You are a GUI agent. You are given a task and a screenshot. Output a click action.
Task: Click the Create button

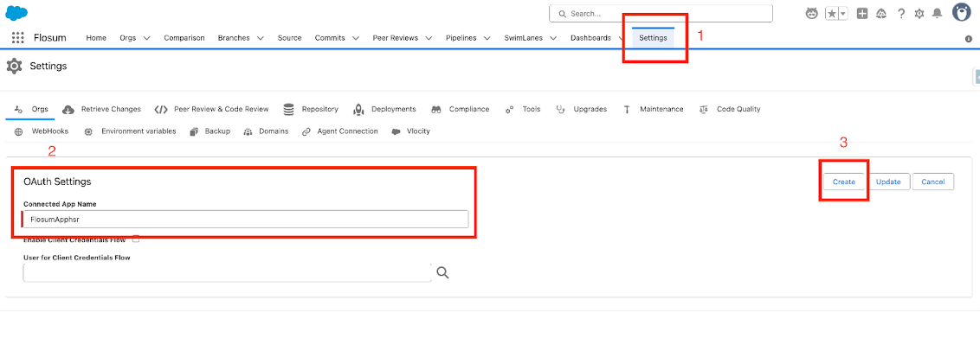844,182
